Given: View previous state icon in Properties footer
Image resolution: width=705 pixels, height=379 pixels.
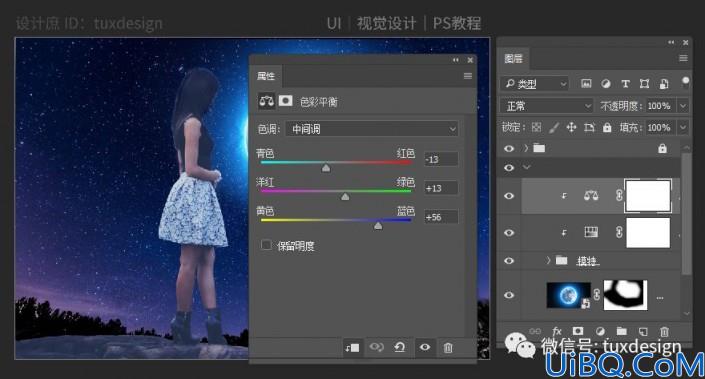Looking at the screenshot, I should pos(376,347).
